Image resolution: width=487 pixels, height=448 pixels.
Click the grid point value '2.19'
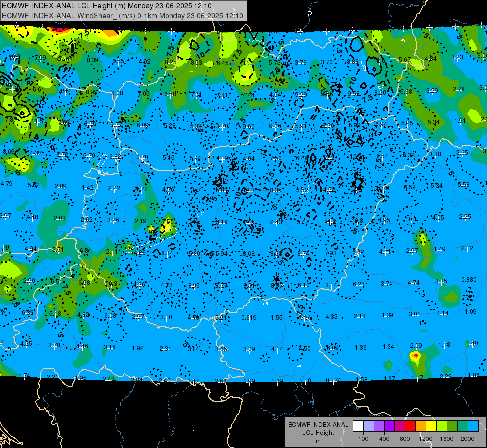click(140, 221)
